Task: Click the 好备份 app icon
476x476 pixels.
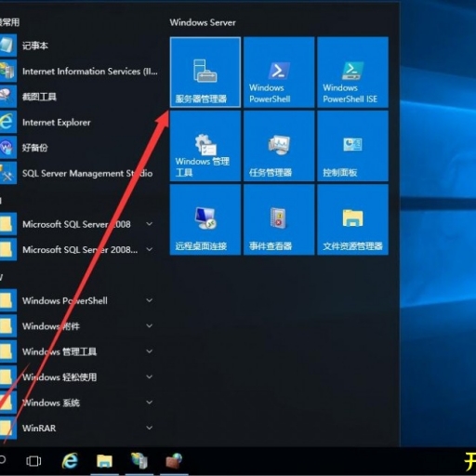Action: (7, 148)
